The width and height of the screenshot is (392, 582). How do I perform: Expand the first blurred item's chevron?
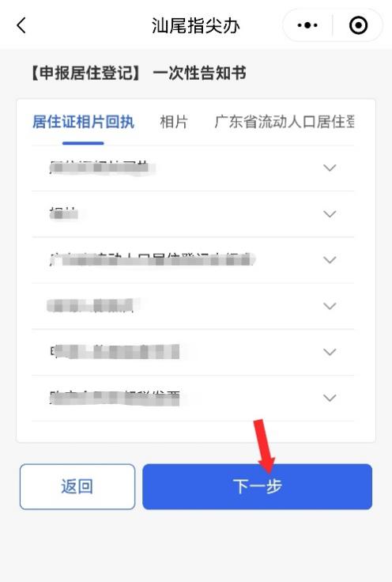[x=330, y=168]
